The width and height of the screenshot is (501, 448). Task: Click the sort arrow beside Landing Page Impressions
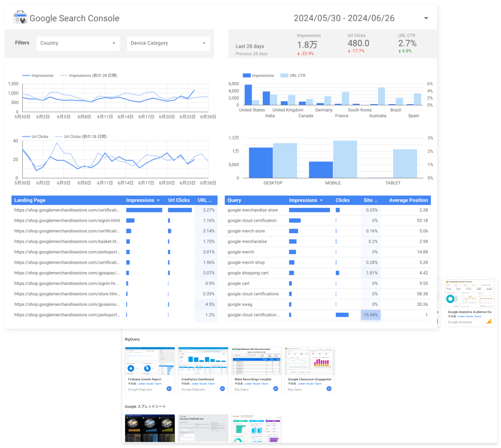click(158, 200)
